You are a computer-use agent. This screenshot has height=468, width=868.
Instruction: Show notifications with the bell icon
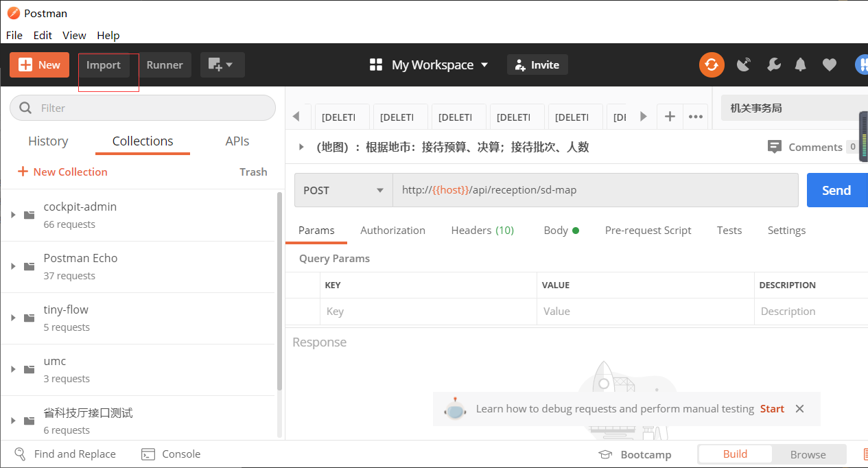[x=801, y=65]
